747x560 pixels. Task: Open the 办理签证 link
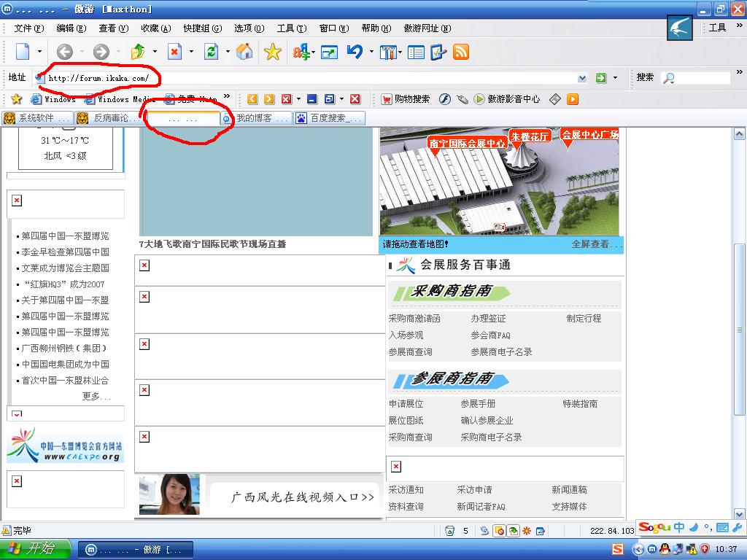(x=488, y=319)
